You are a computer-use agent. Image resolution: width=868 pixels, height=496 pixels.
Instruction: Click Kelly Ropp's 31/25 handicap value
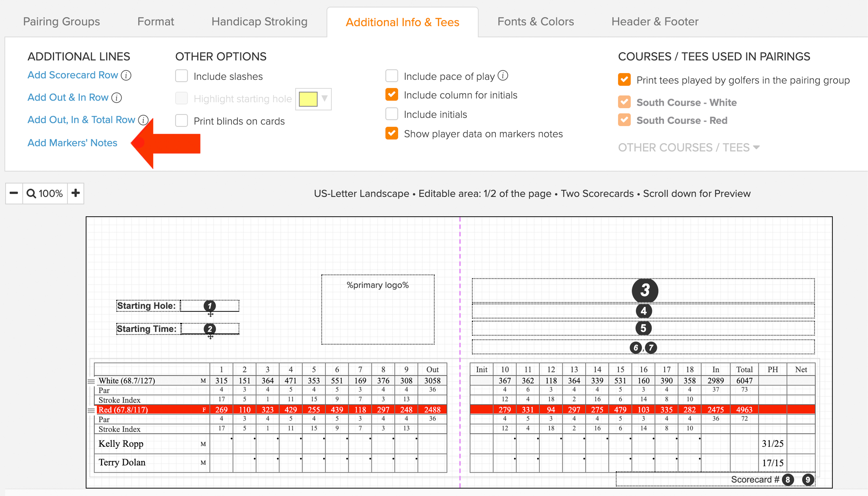click(x=773, y=444)
